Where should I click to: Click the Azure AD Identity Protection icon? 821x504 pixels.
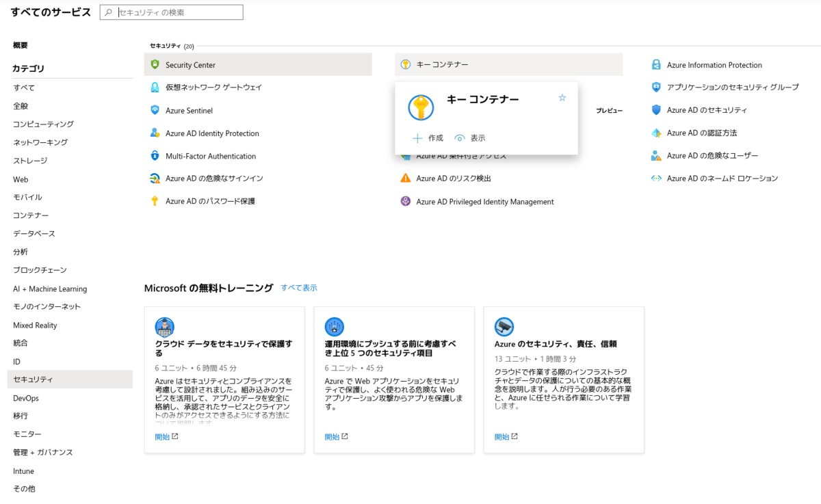(x=155, y=133)
